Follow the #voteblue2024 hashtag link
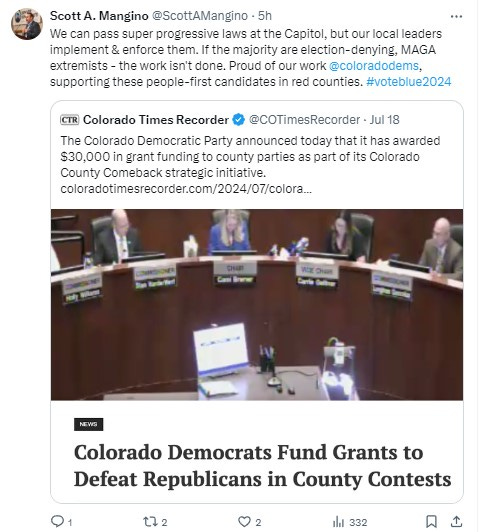 409,81
